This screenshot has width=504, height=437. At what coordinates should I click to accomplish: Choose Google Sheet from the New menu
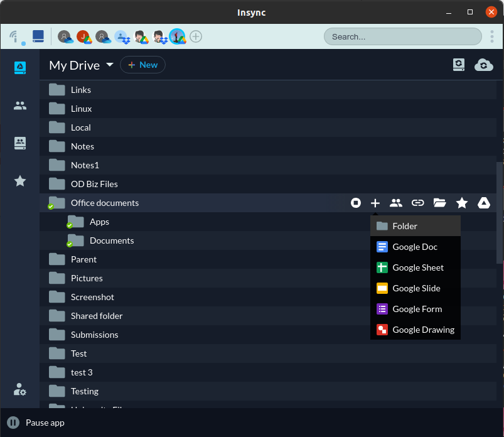(415, 267)
